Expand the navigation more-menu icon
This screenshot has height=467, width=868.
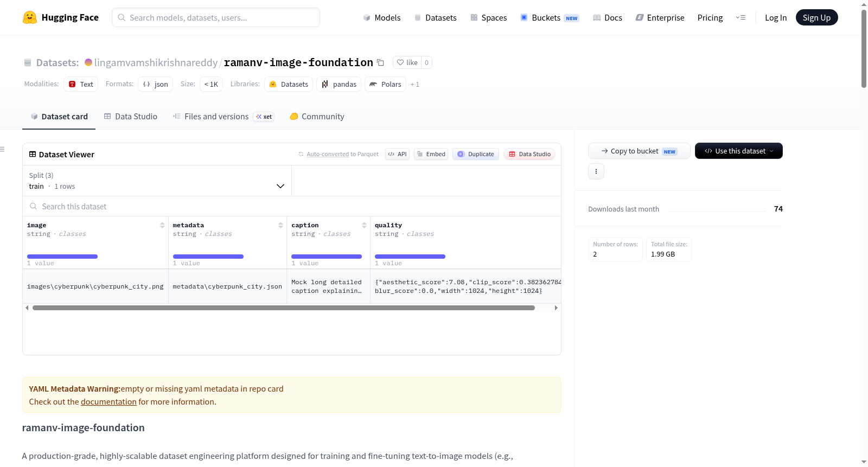[x=741, y=18]
